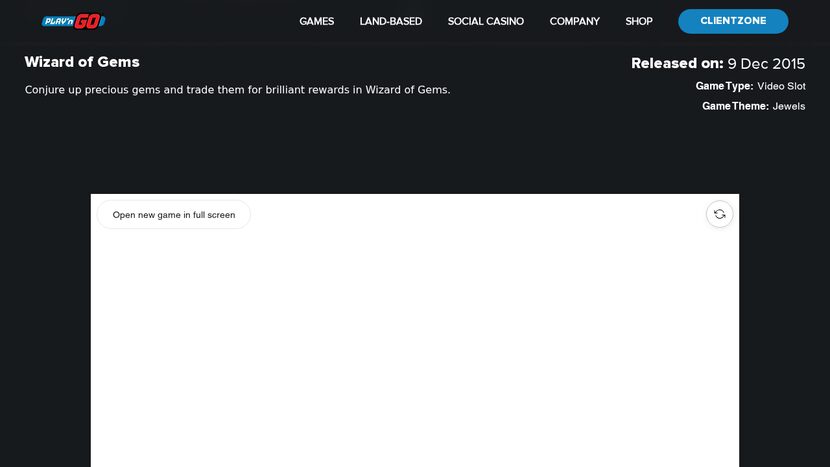Open the SOCIAL CASINO menu item
830x467 pixels.
(x=485, y=21)
